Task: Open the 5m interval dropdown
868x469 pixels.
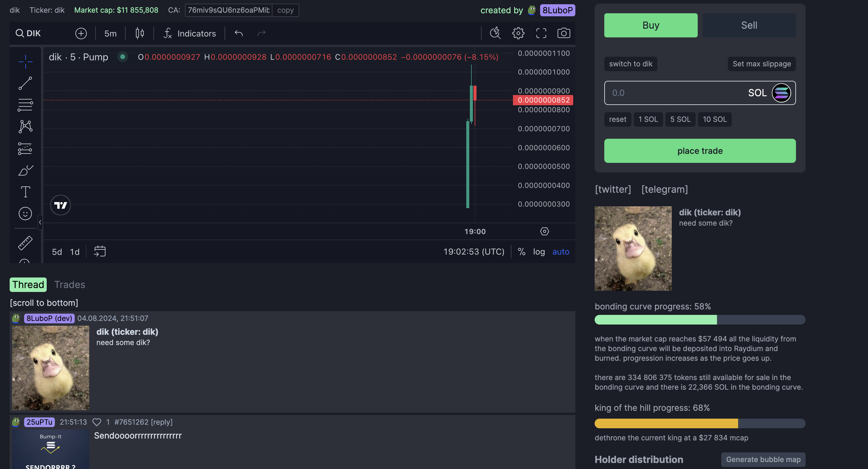Action: (111, 33)
